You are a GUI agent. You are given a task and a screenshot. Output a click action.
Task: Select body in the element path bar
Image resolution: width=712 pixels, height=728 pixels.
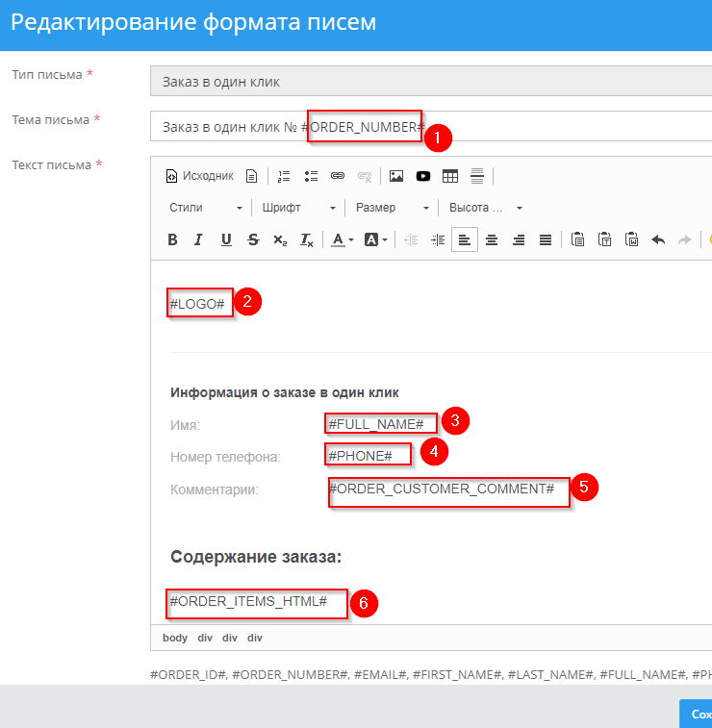[175, 638]
